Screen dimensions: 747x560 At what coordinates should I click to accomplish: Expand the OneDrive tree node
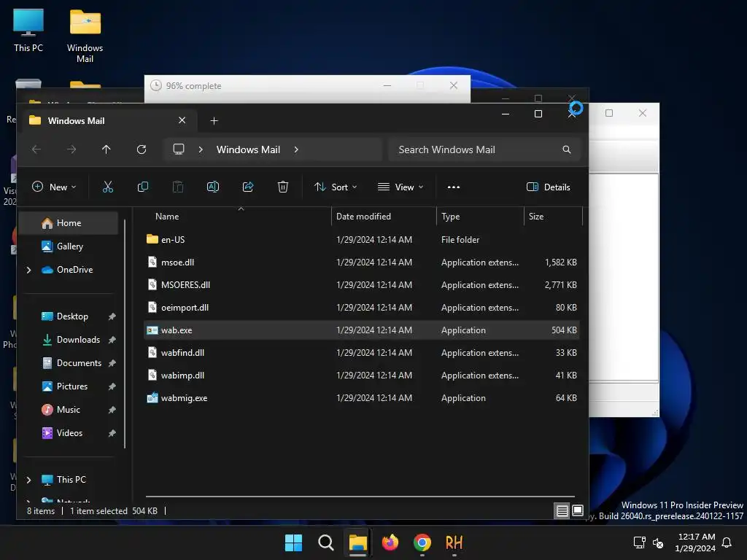[28, 270]
